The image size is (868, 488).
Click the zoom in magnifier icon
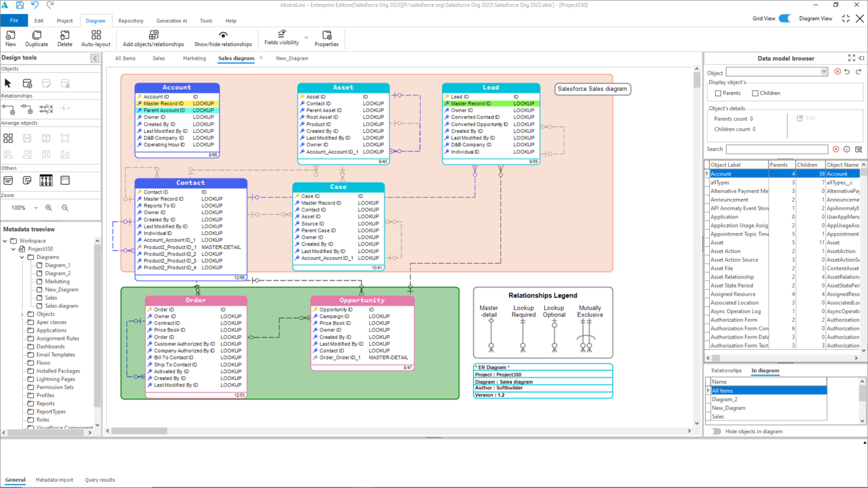[49, 208]
